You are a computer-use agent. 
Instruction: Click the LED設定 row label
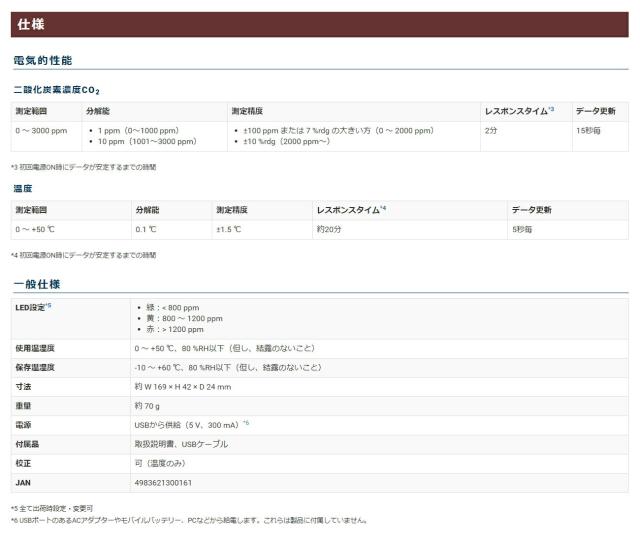[30, 308]
